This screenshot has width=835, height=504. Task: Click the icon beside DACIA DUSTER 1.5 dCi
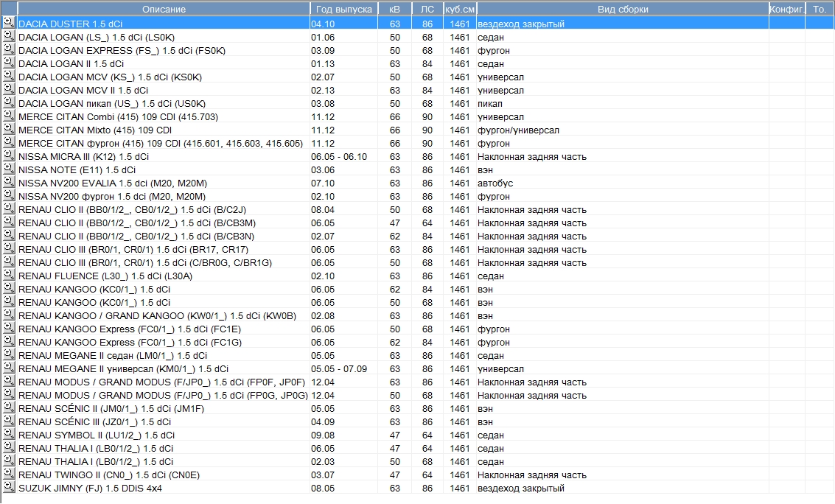click(x=9, y=22)
